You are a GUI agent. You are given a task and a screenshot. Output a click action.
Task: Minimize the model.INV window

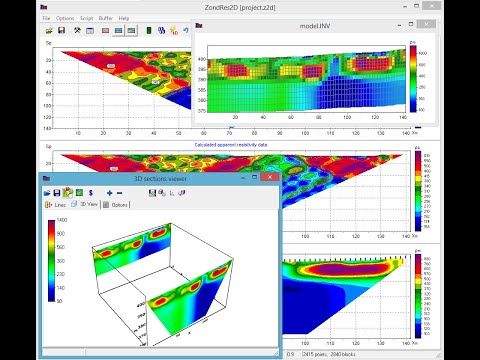click(400, 25)
